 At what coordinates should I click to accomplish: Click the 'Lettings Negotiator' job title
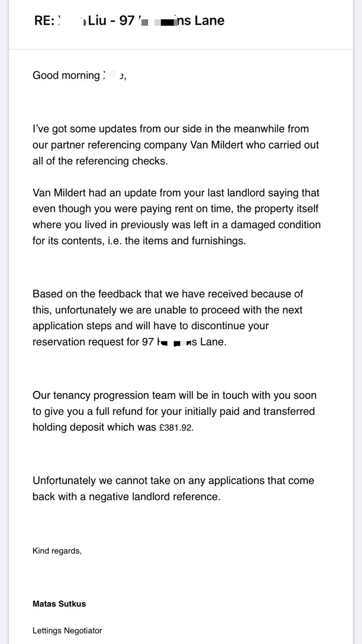click(67, 631)
